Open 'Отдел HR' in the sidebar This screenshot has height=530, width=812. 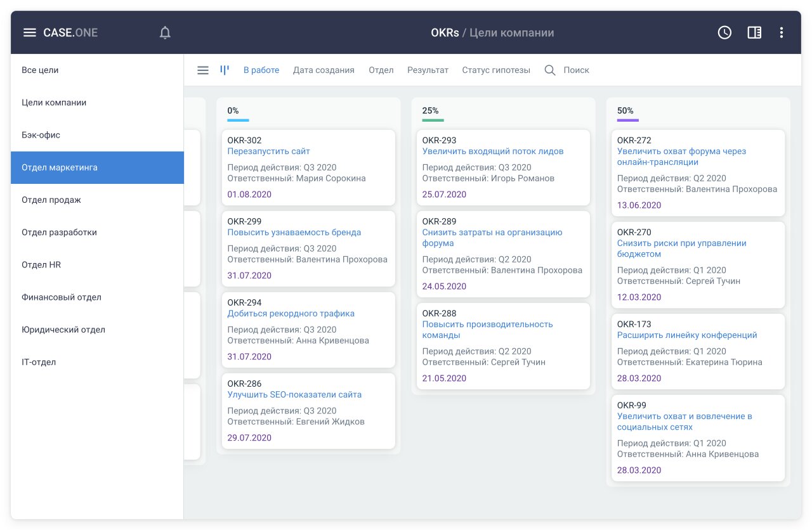point(97,265)
